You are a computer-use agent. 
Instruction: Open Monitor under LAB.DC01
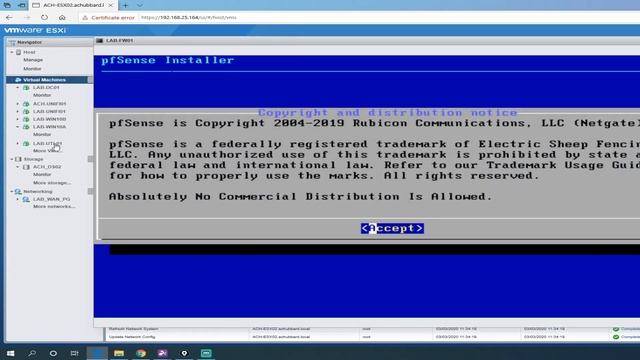click(42, 95)
